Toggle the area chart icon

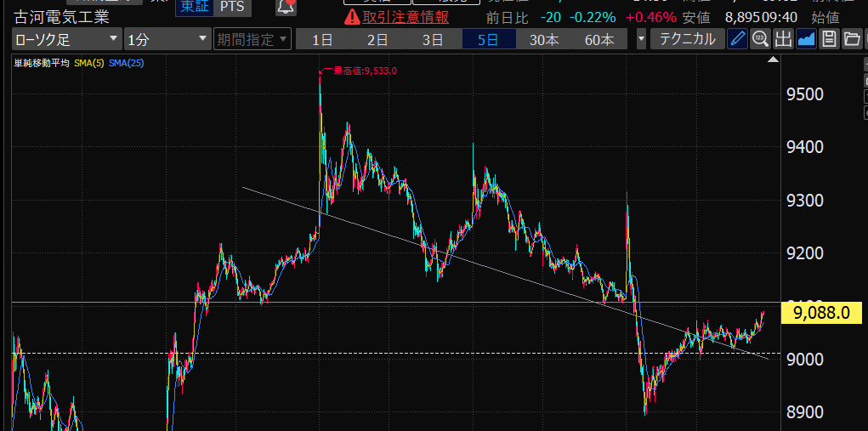point(806,39)
